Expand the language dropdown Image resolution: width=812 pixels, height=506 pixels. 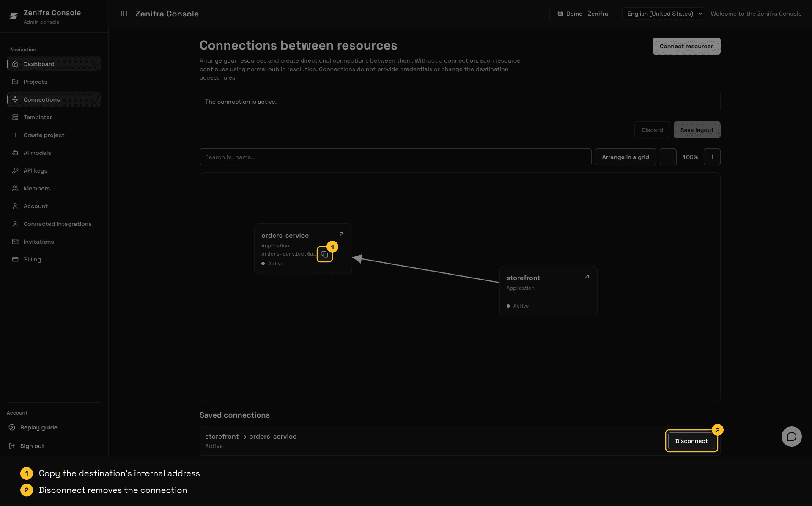pos(663,14)
